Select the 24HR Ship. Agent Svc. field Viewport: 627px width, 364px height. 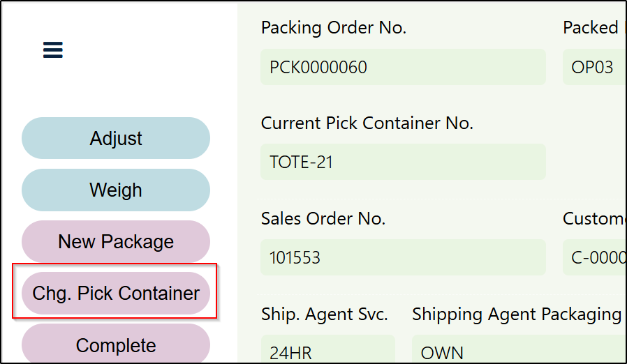pyautogui.click(x=327, y=351)
